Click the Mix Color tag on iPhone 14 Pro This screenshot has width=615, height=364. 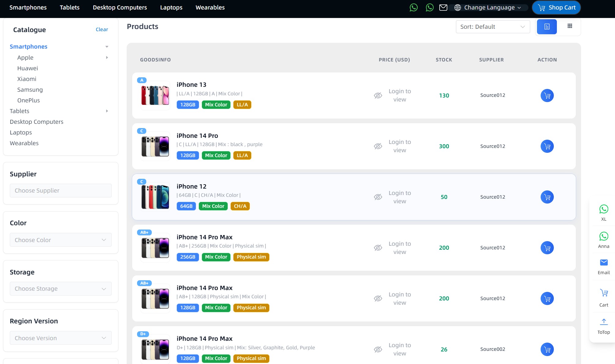[216, 155]
